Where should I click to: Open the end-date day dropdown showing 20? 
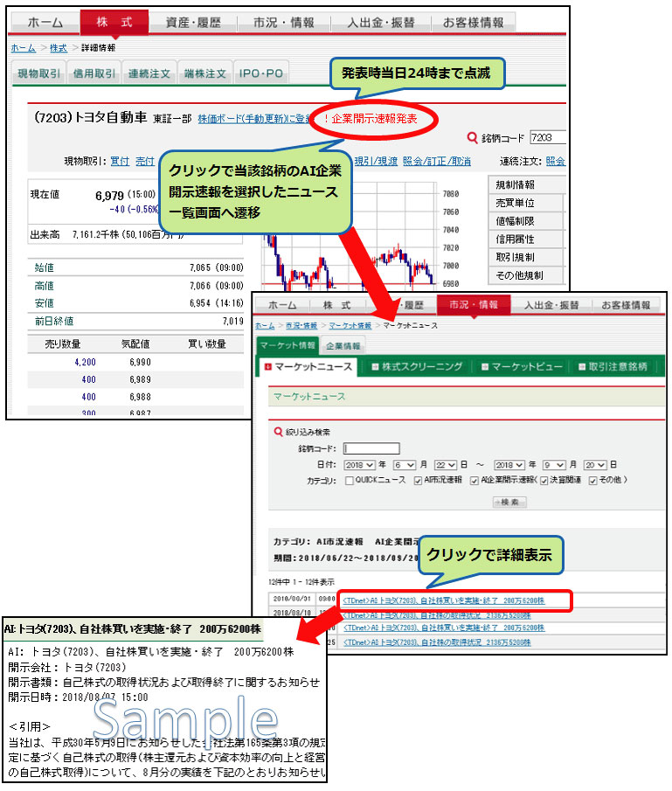pyautogui.click(x=595, y=465)
